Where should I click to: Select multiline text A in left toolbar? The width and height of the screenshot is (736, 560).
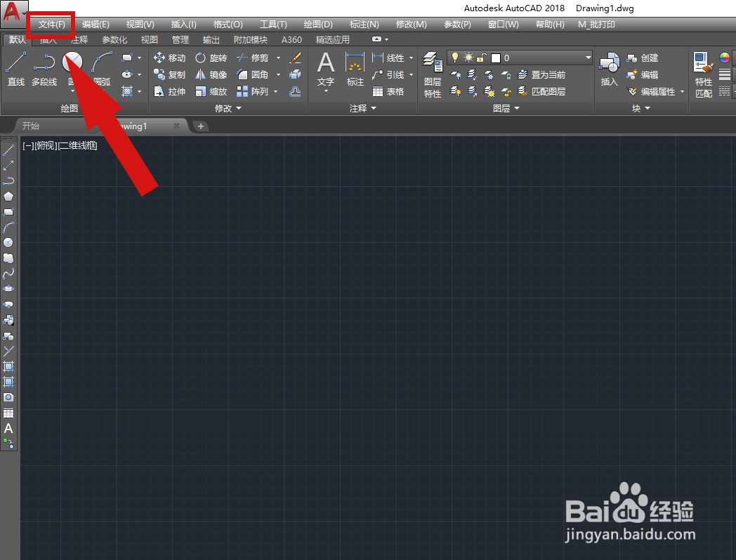[x=8, y=429]
